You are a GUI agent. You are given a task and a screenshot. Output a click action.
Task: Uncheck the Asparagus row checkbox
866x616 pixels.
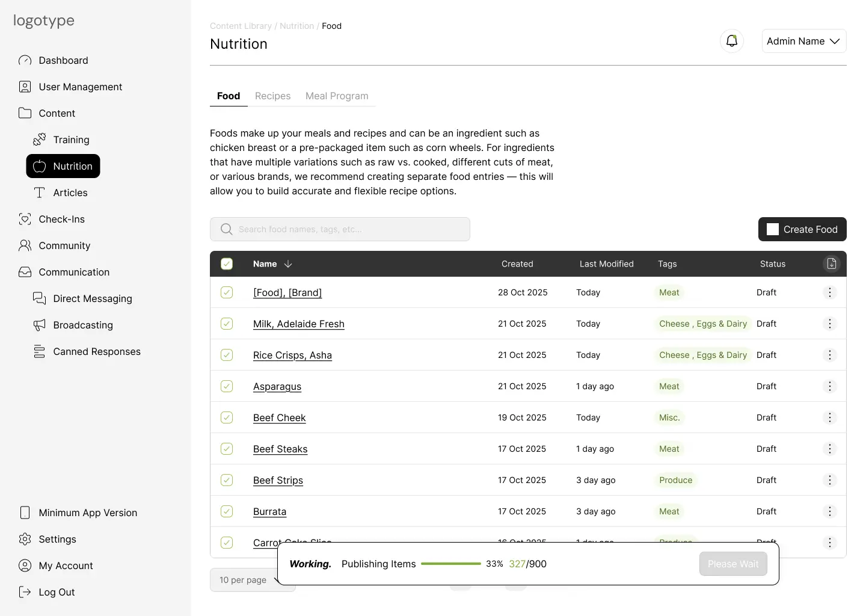tap(227, 386)
